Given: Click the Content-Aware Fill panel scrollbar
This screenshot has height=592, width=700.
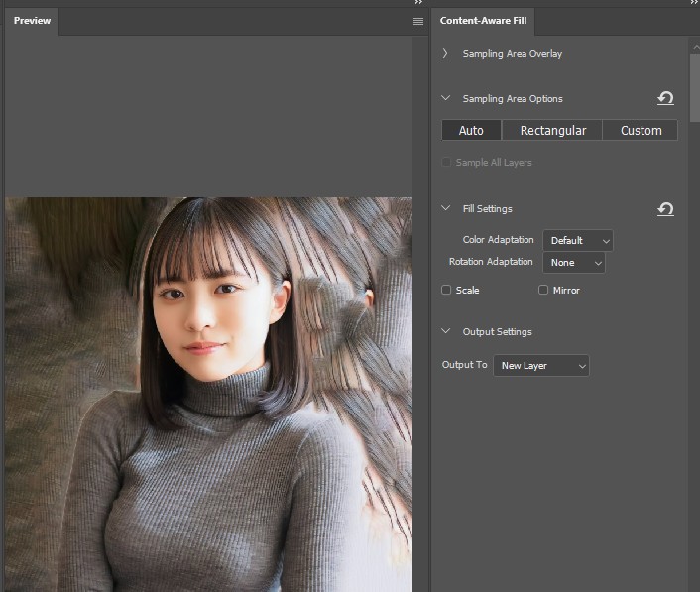Looking at the screenshot, I should pyautogui.click(x=695, y=87).
